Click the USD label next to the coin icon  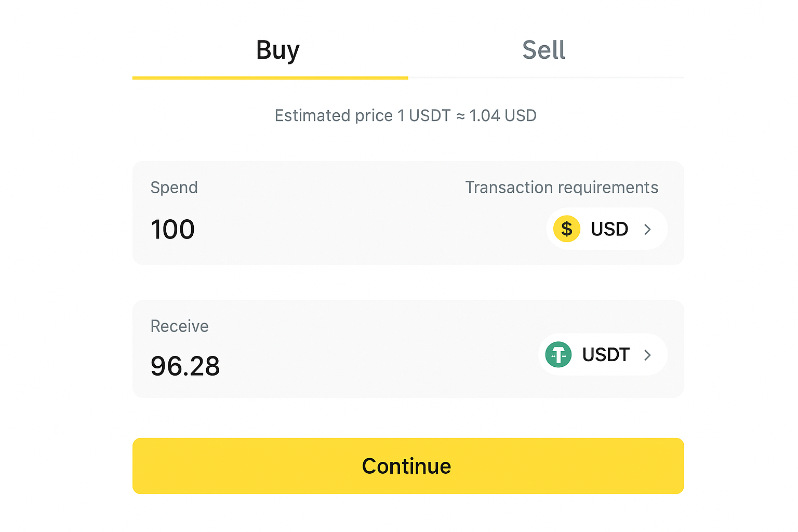pyautogui.click(x=609, y=229)
